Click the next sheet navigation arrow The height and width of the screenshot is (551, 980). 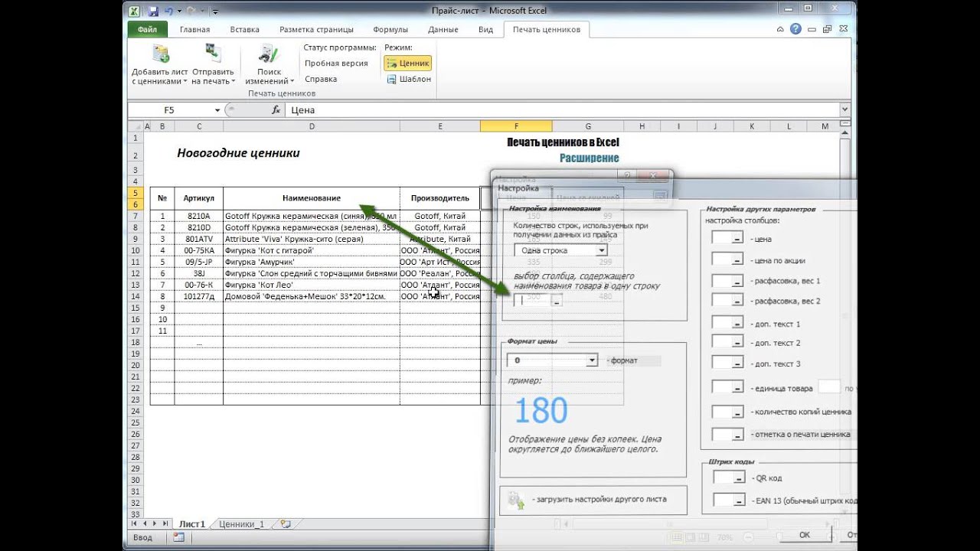point(155,523)
